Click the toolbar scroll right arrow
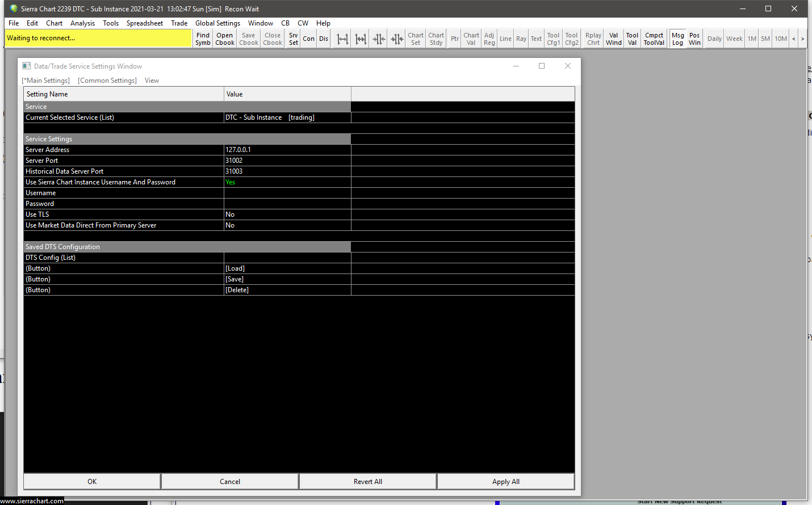The height and width of the screenshot is (505, 812). [x=802, y=39]
